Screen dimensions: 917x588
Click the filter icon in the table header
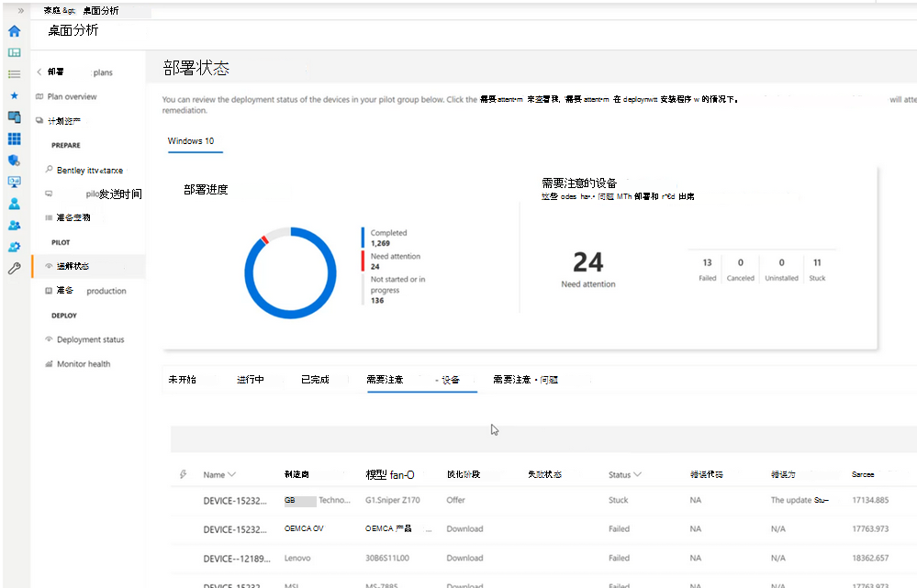[x=184, y=474]
